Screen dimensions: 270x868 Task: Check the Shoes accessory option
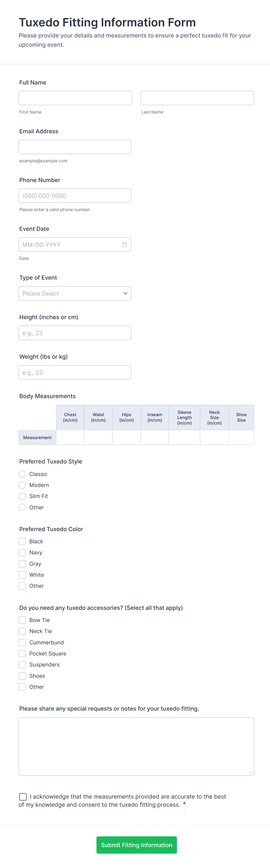coord(22,675)
